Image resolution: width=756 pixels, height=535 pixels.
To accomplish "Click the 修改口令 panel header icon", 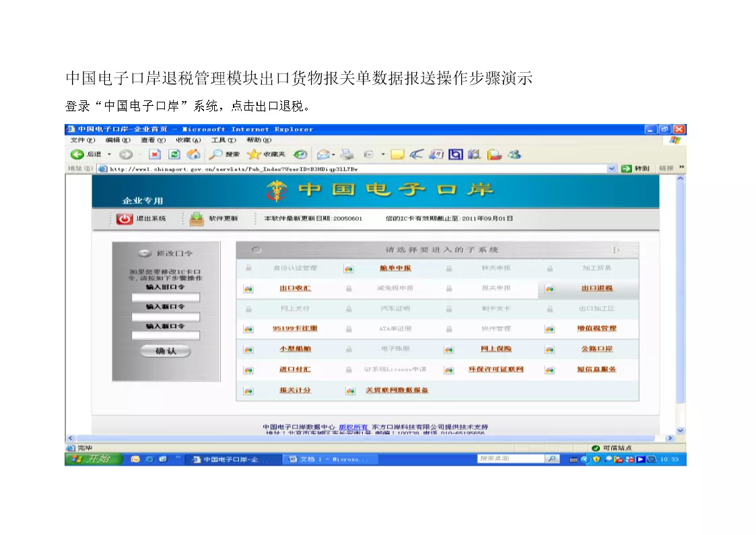I will tap(144, 254).
